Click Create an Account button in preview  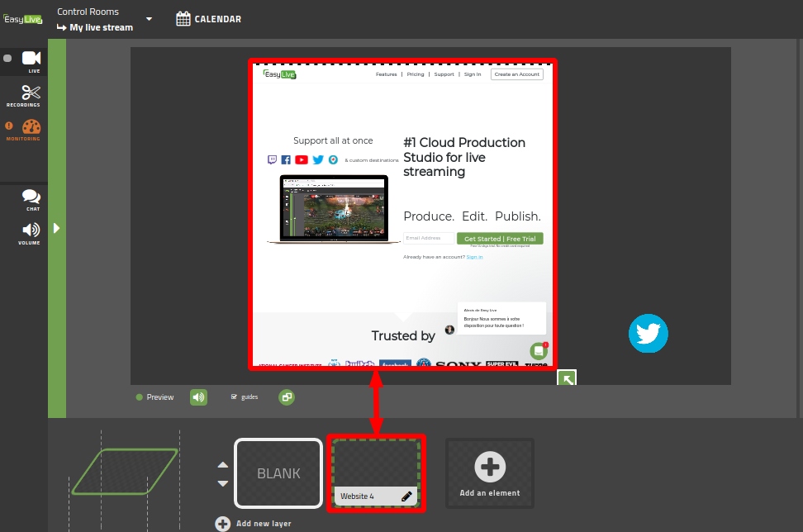[516, 74]
